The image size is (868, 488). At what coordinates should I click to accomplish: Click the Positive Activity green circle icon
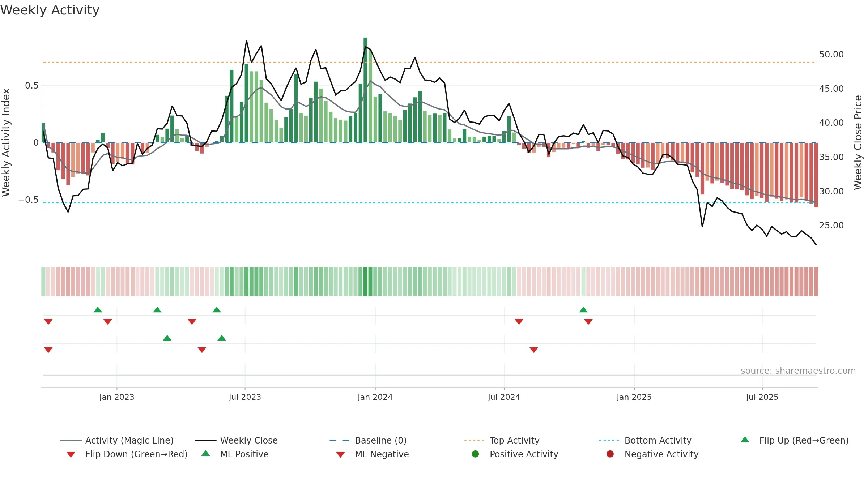coord(475,454)
